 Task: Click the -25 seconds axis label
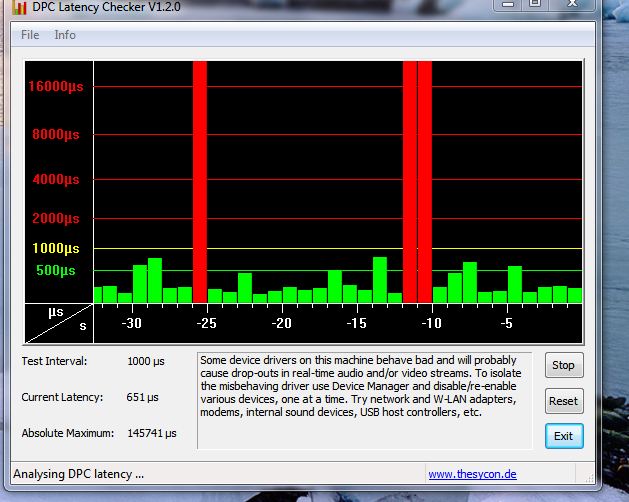click(x=207, y=323)
